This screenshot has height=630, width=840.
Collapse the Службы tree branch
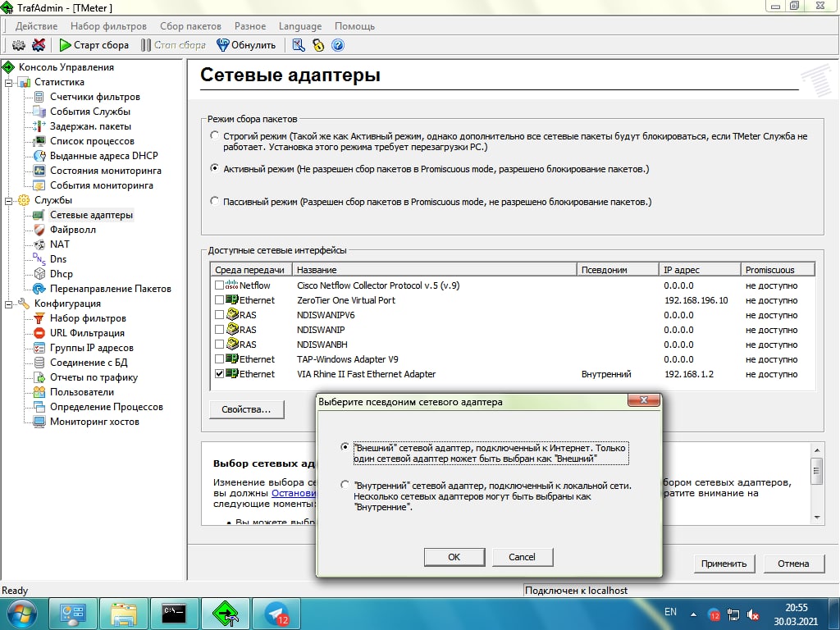click(x=8, y=201)
